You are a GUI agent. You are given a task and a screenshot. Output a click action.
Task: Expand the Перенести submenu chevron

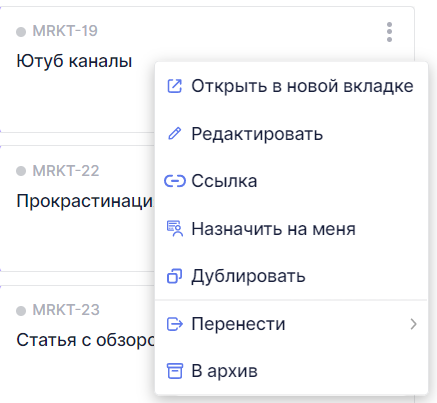[413, 324]
